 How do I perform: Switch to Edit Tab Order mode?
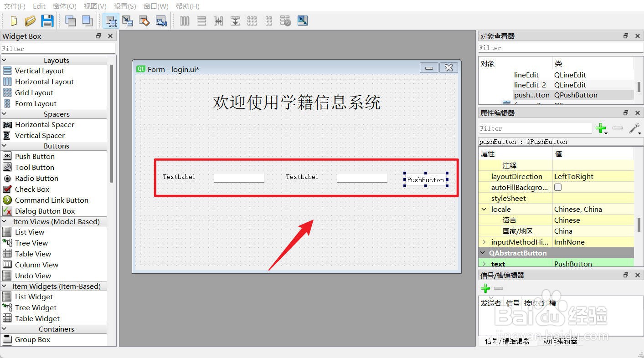[x=161, y=20]
